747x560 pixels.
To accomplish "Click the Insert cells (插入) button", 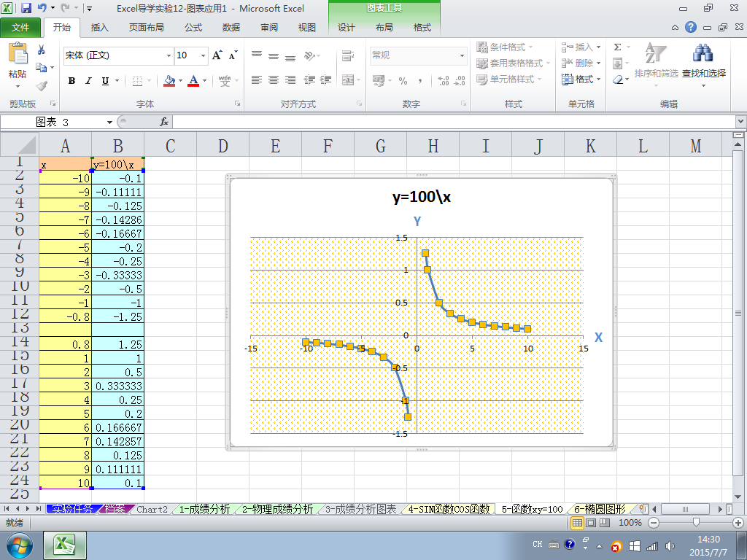I will pos(581,47).
